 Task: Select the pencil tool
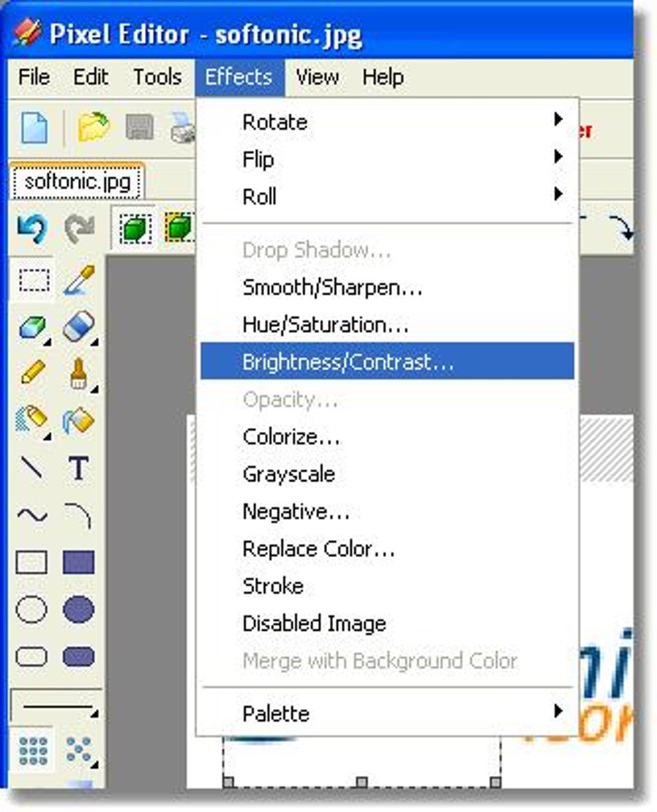[x=33, y=373]
